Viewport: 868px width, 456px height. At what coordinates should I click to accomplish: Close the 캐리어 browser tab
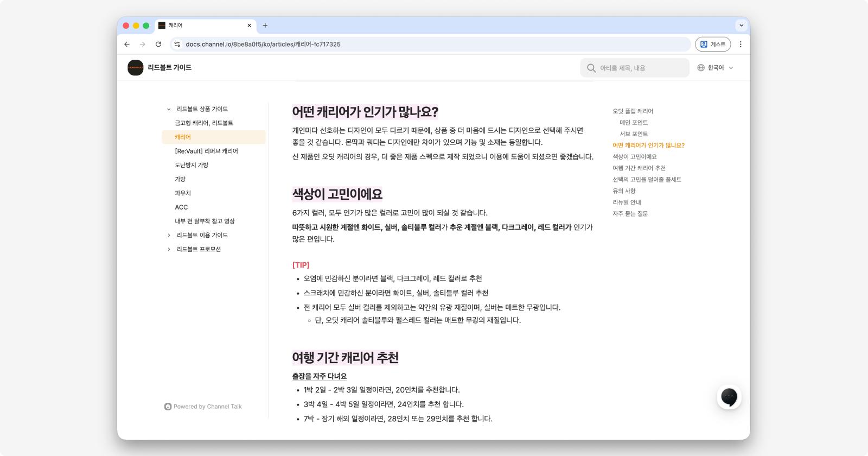[x=250, y=26]
